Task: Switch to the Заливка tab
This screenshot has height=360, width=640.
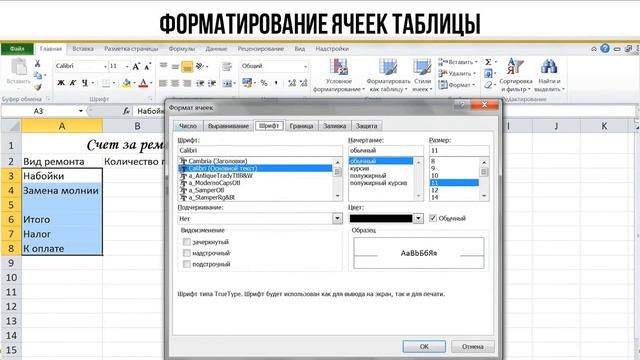Action: coord(334,126)
